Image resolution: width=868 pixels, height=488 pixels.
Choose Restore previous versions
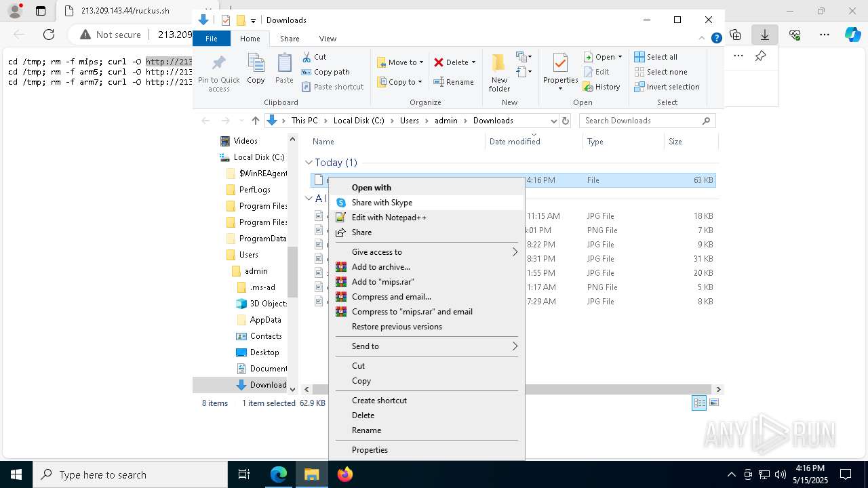427,327
